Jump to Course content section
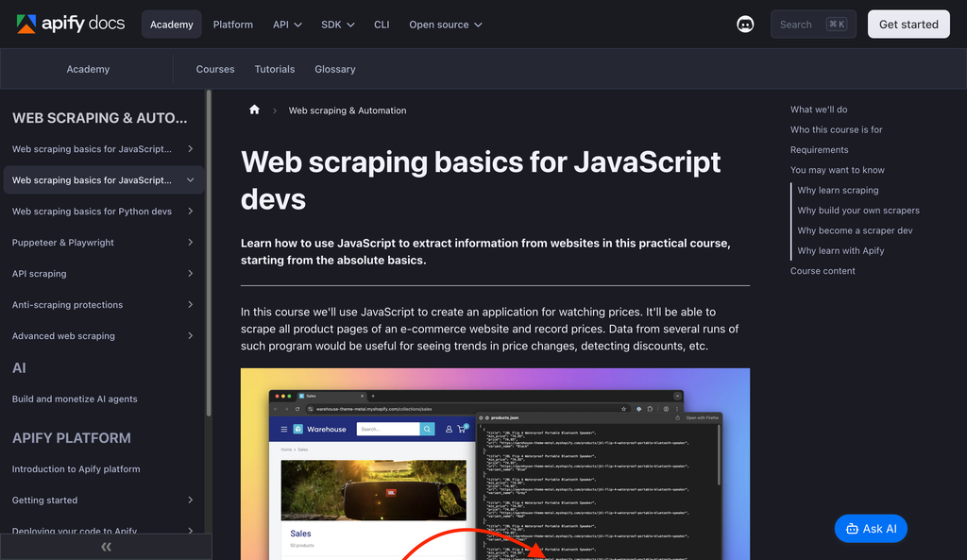Screen dimensions: 967x560 pyautogui.click(x=823, y=271)
